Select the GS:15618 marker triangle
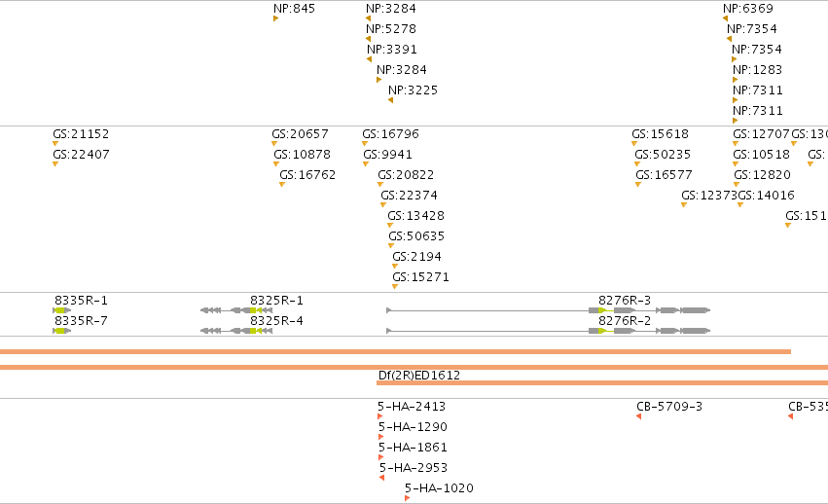Screen dimensions: 828x504 634,144
